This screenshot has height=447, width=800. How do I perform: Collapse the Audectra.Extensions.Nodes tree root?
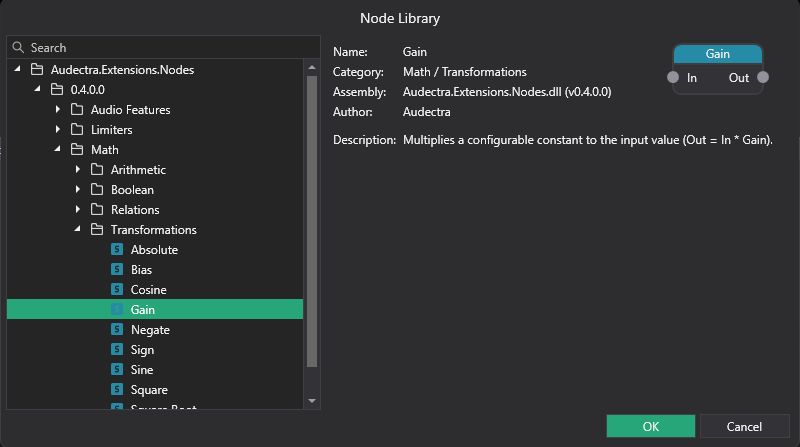point(17,69)
